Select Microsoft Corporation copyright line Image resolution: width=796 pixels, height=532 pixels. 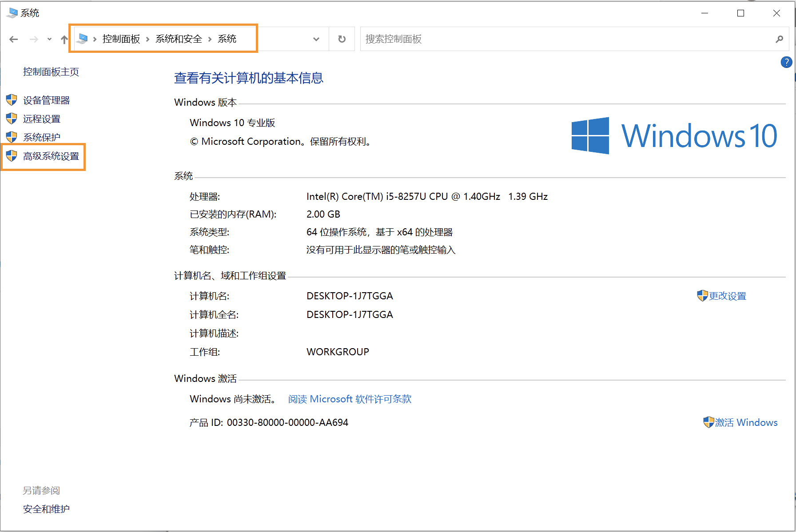pyautogui.click(x=281, y=142)
